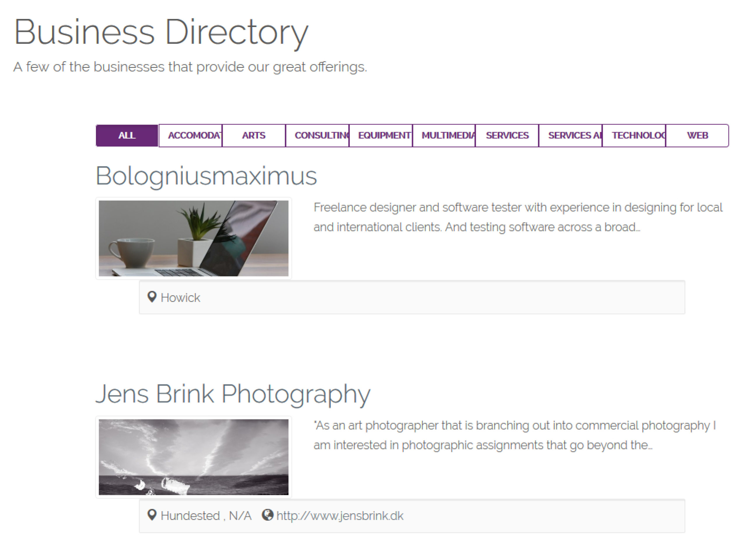Viewport: 747px width, 560px height.
Task: Filter by the CONSULTING tab
Action: [317, 135]
